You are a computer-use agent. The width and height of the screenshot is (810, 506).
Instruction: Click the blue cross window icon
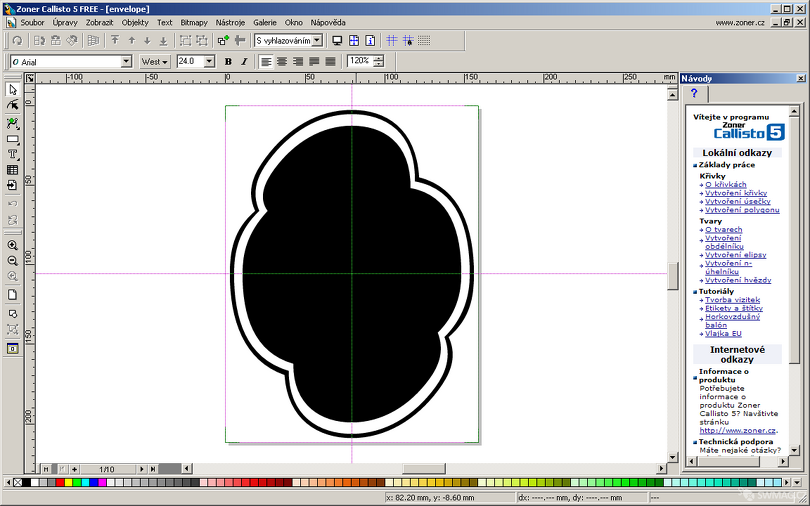tap(354, 41)
